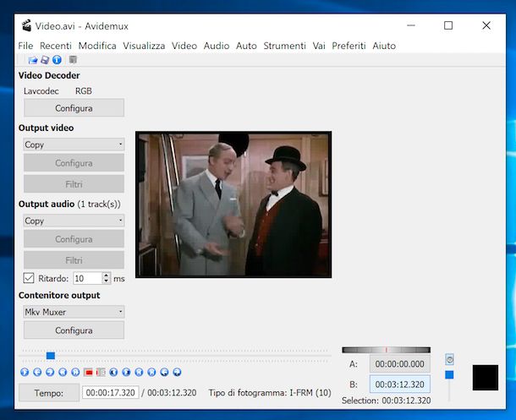Click the "Tipo di fotogramma: I-FRM (10)" text
Image resolution: width=516 pixels, height=420 pixels.
click(270, 393)
